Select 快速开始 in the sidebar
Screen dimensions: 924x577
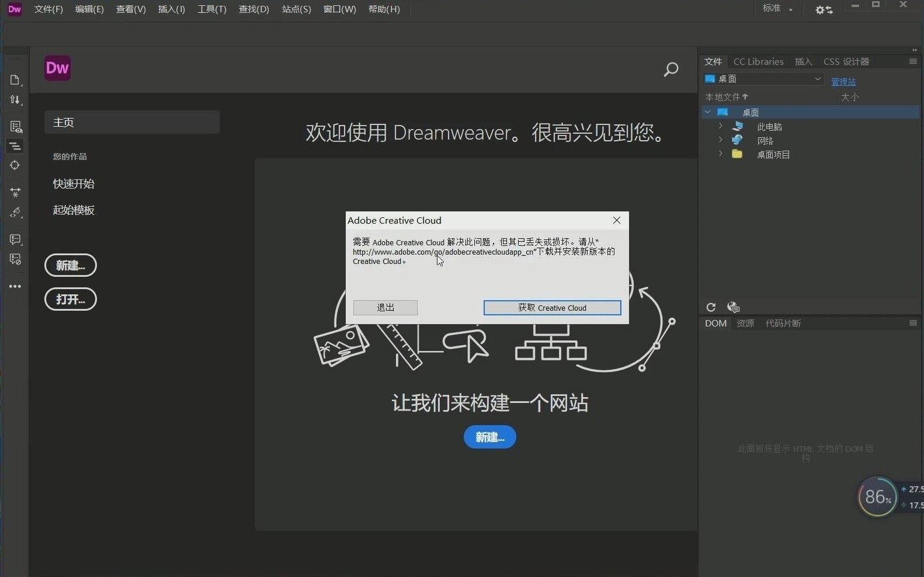74,184
